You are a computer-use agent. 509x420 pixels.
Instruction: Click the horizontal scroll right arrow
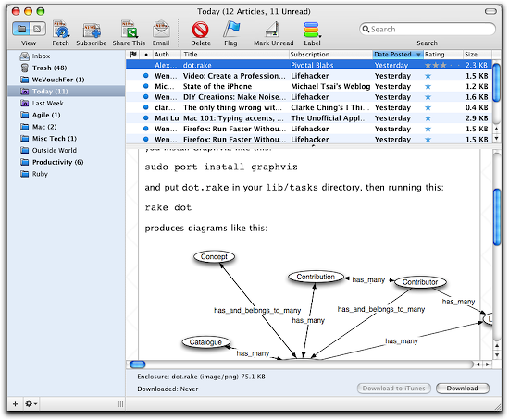coord(487,364)
